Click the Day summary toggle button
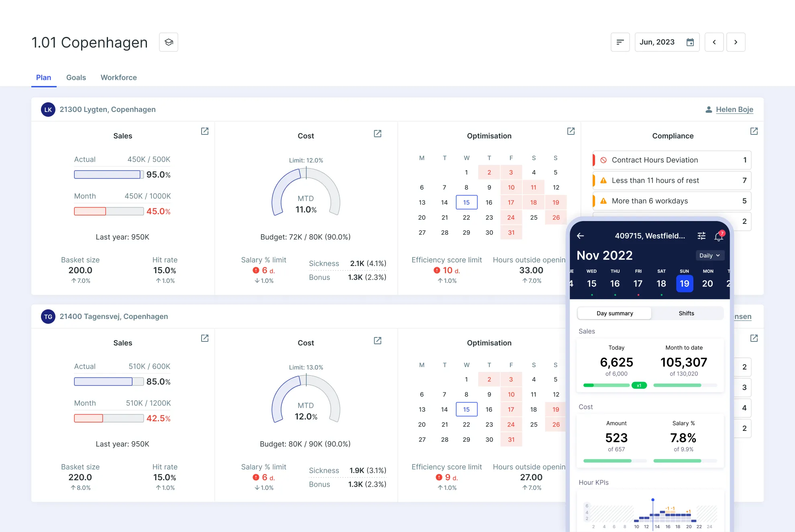Screen dimensions: 795x532 click(x=615, y=313)
